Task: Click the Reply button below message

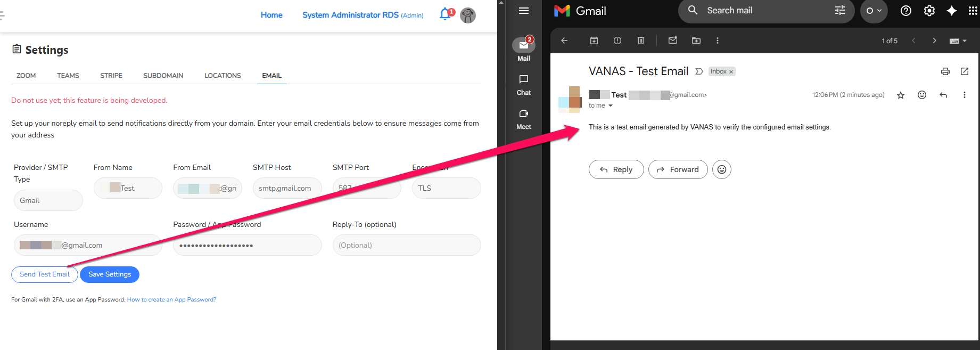Action: pyautogui.click(x=616, y=169)
